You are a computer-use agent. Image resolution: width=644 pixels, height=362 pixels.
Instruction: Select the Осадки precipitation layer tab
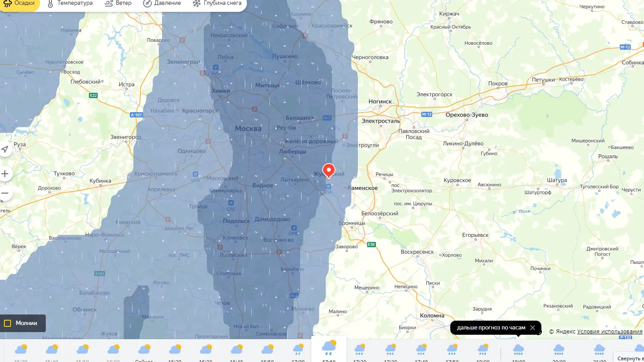coord(19,4)
